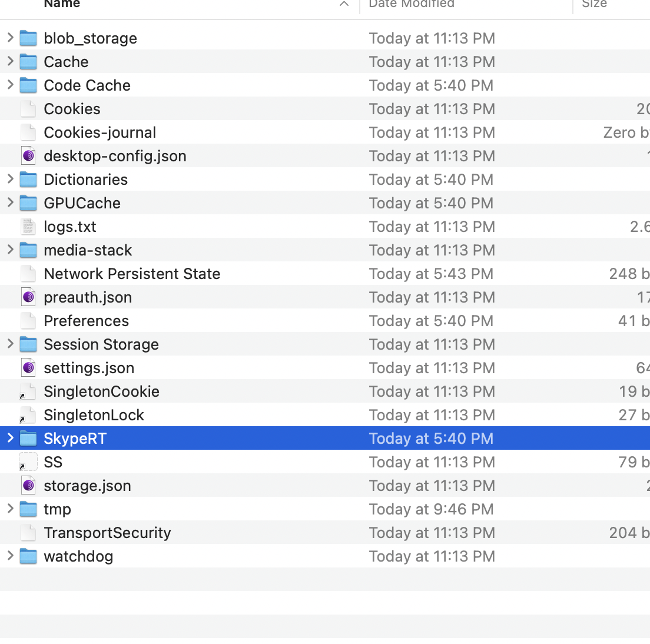The width and height of the screenshot is (650, 644).
Task: Select the preauth.json file name
Action: pyautogui.click(x=88, y=297)
